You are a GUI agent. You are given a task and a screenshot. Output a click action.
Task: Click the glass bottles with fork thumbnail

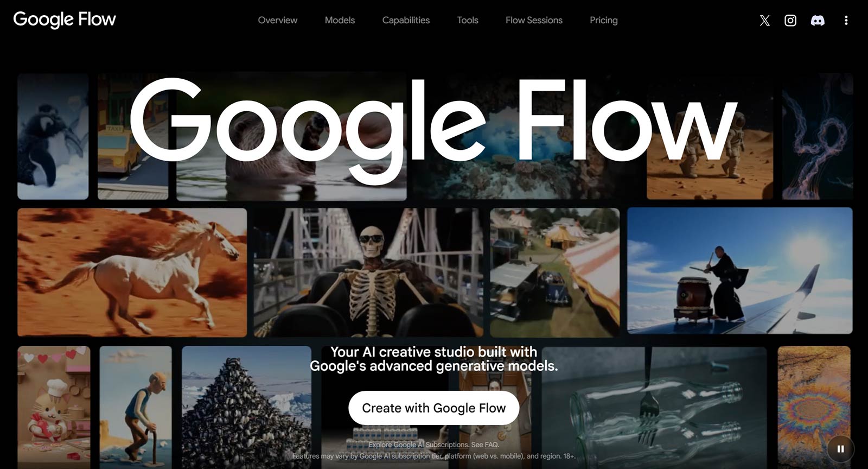click(654, 407)
